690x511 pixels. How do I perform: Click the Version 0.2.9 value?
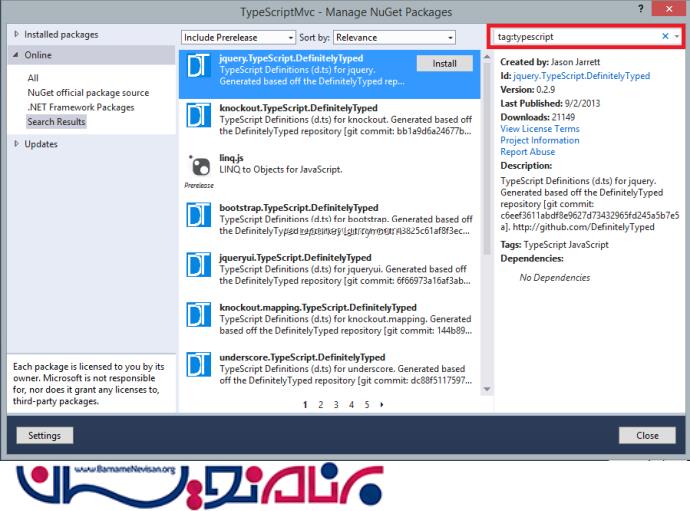[x=546, y=89]
